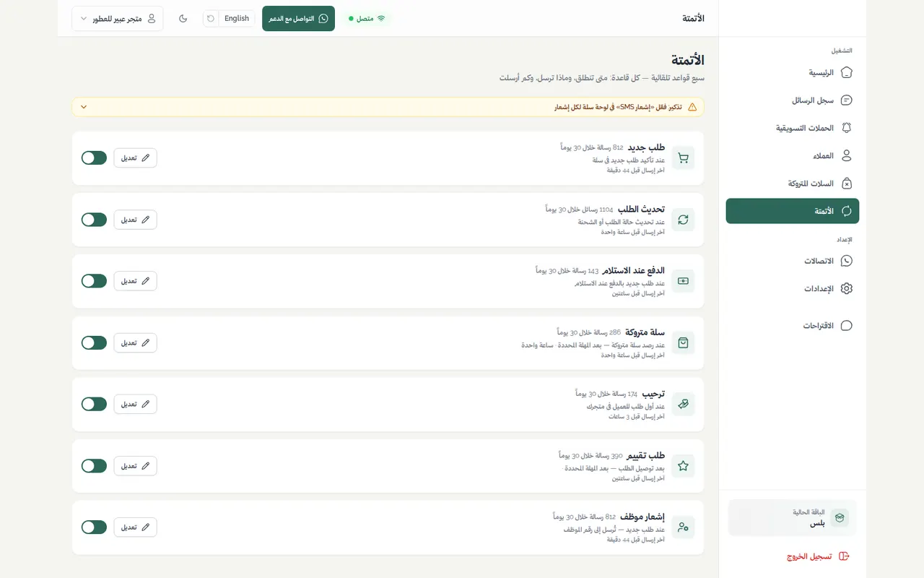Image resolution: width=924 pixels, height=578 pixels.
Task: Click the shopping bag icon beside «سلة متروكة»
Action: (x=683, y=342)
